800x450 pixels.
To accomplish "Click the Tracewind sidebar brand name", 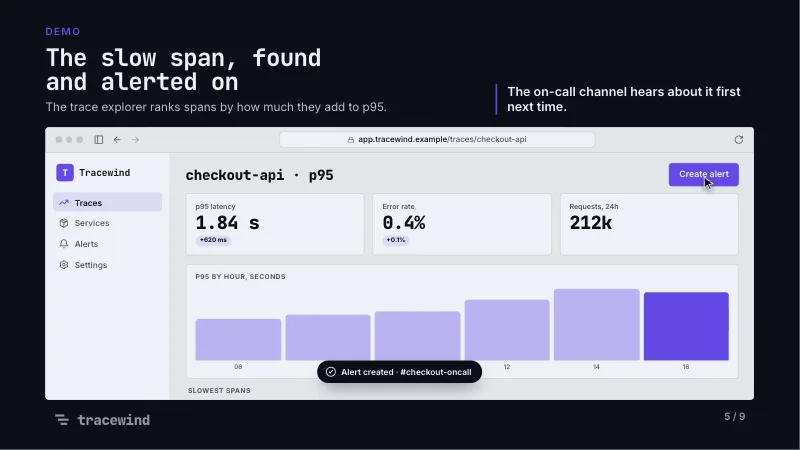I will click(105, 172).
